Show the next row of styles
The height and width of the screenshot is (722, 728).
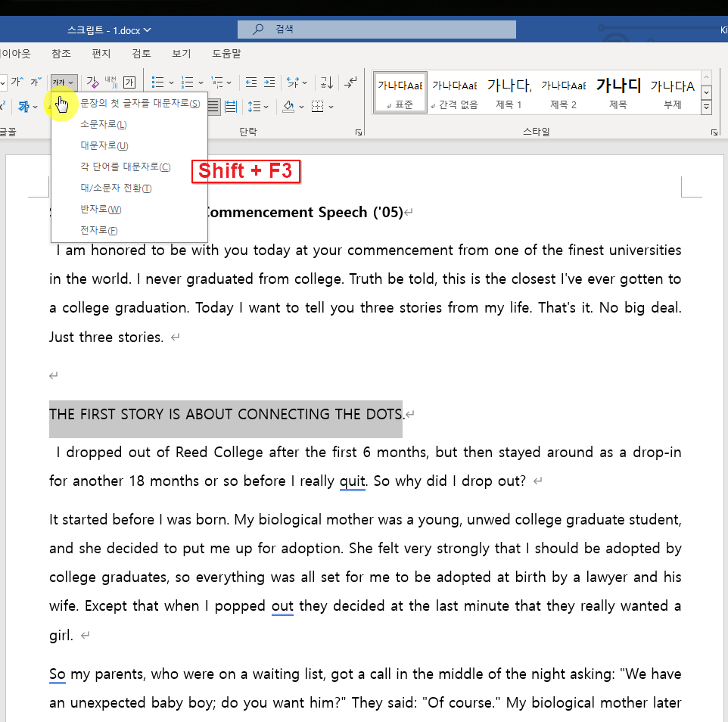click(x=706, y=92)
